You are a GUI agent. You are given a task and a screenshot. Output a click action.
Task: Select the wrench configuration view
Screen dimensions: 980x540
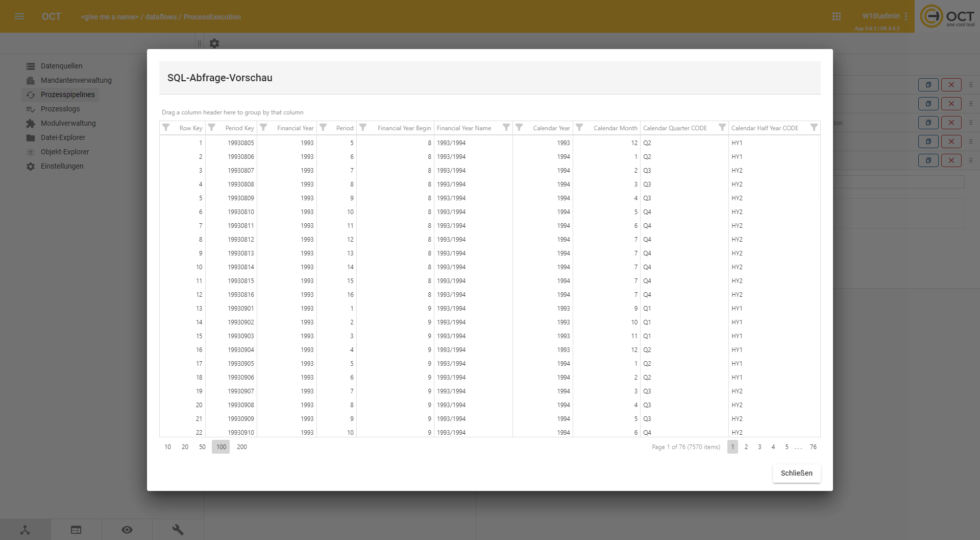tap(178, 530)
